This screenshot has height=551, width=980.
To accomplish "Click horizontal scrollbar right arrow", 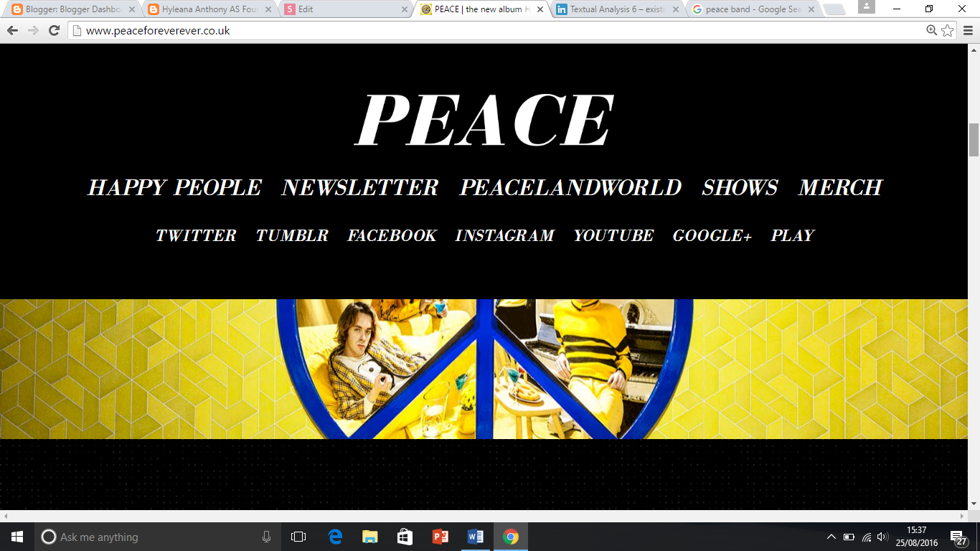I will (962, 516).
